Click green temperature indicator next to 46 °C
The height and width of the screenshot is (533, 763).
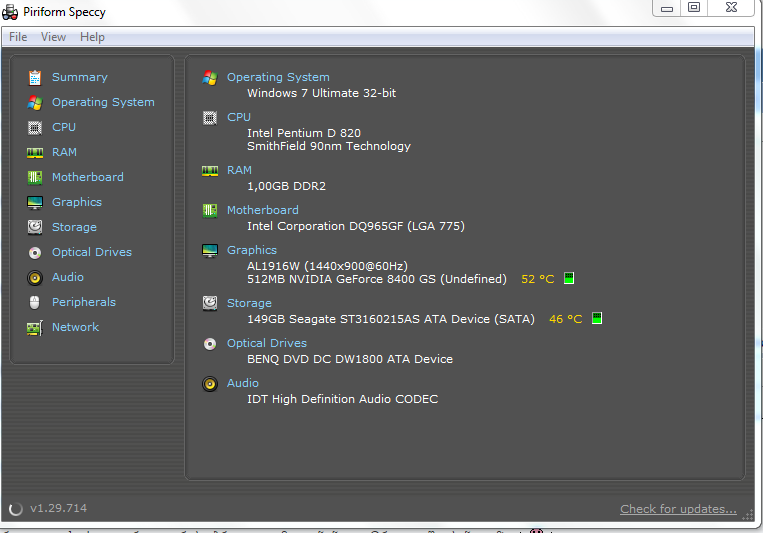point(597,318)
